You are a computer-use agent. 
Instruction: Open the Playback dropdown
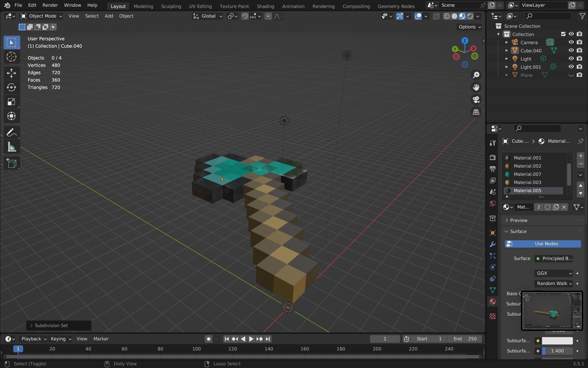tap(33, 339)
